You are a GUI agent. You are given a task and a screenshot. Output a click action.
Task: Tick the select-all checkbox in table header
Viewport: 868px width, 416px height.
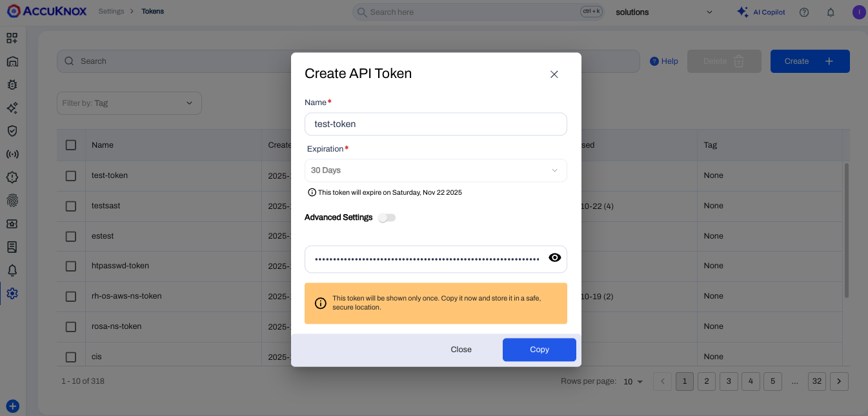coord(71,145)
